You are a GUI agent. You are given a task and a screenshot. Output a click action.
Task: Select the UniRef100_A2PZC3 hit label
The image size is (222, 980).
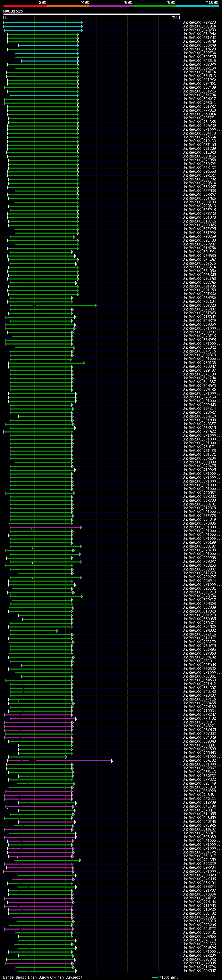199,23
